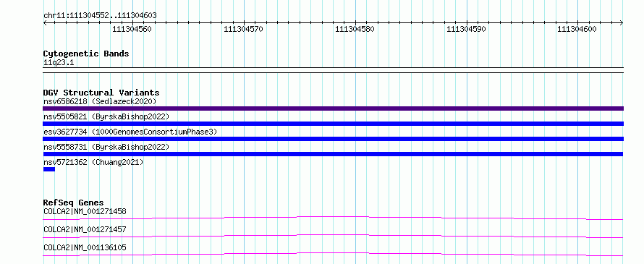The image size is (644, 264).
Task: Select the Cytogenetic Bands track title
Action: 86,54
